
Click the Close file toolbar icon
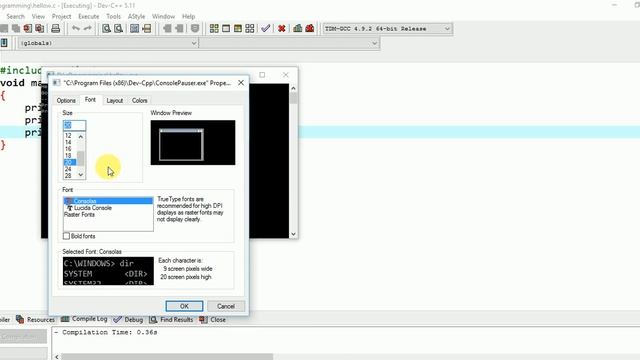28,28
